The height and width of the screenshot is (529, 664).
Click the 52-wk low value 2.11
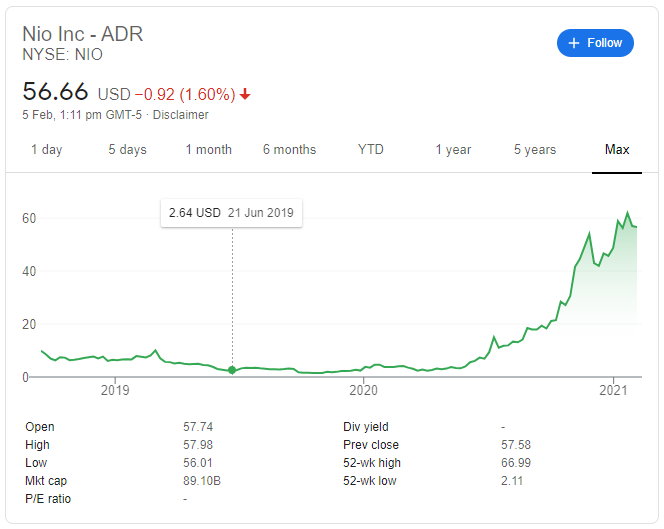point(512,481)
